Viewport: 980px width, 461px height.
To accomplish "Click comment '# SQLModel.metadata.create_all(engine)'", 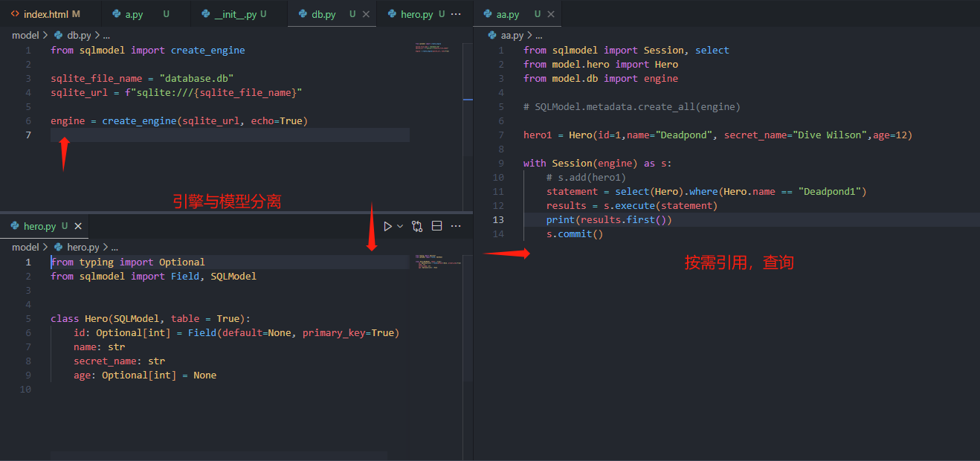I will (632, 106).
